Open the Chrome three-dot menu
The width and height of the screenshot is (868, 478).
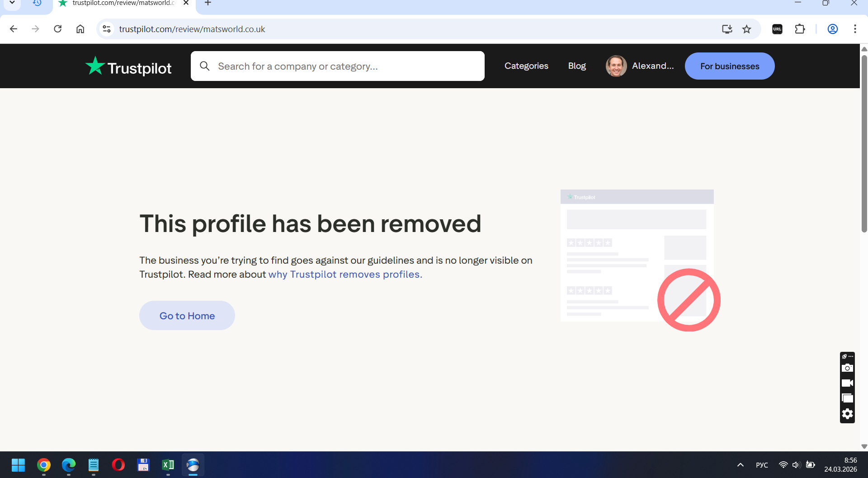[x=855, y=29]
